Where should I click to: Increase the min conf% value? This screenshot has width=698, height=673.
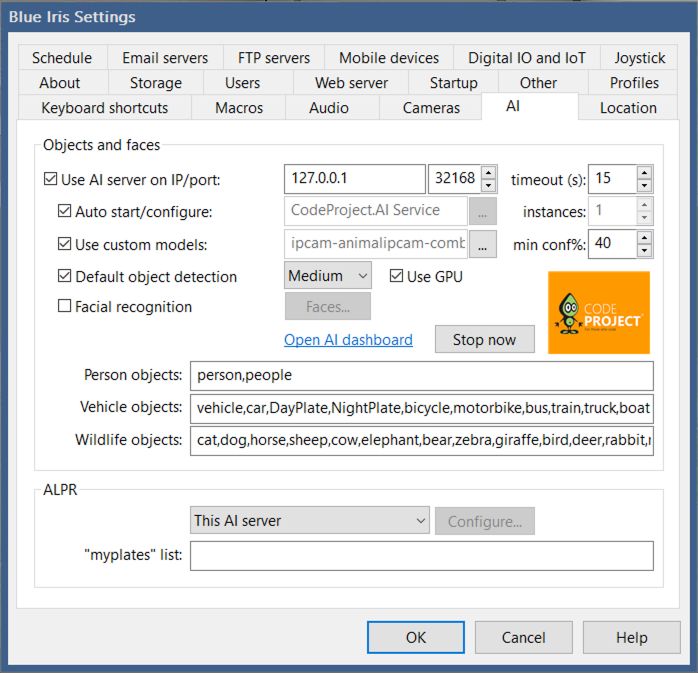pyautogui.click(x=644, y=238)
